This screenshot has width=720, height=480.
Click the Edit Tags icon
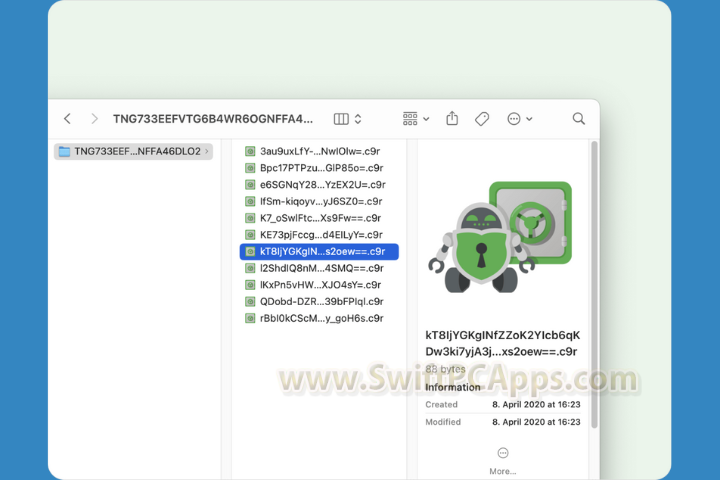coord(482,119)
